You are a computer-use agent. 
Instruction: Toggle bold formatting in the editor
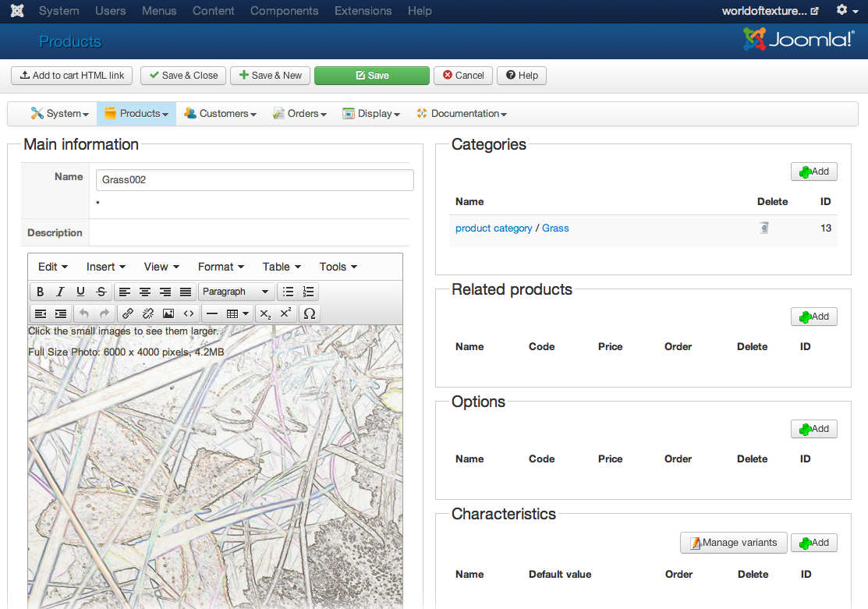click(x=41, y=292)
